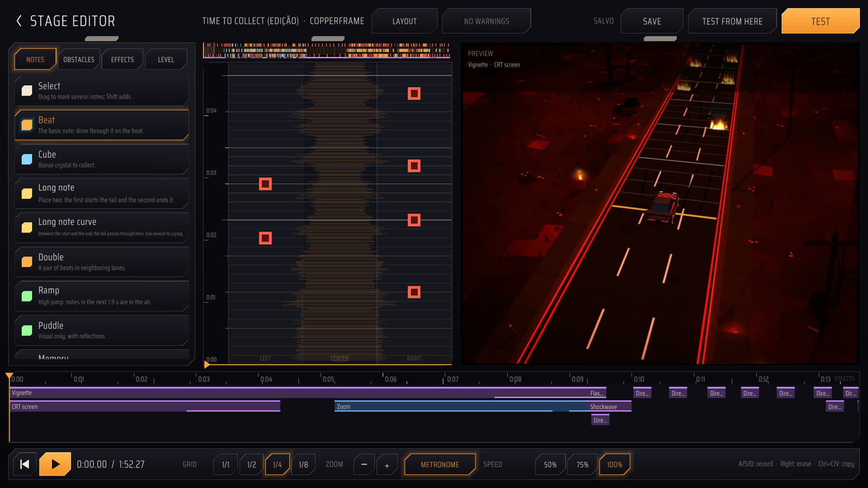Set grid to 1/4
This screenshot has height=488, width=868.
click(277, 465)
